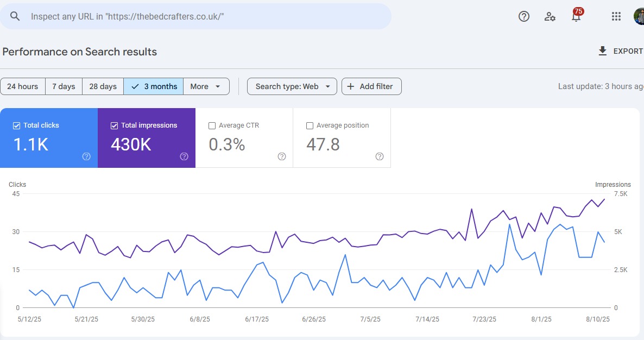This screenshot has width=644, height=340.
Task: Open the Search type: Web dropdown
Action: click(292, 86)
